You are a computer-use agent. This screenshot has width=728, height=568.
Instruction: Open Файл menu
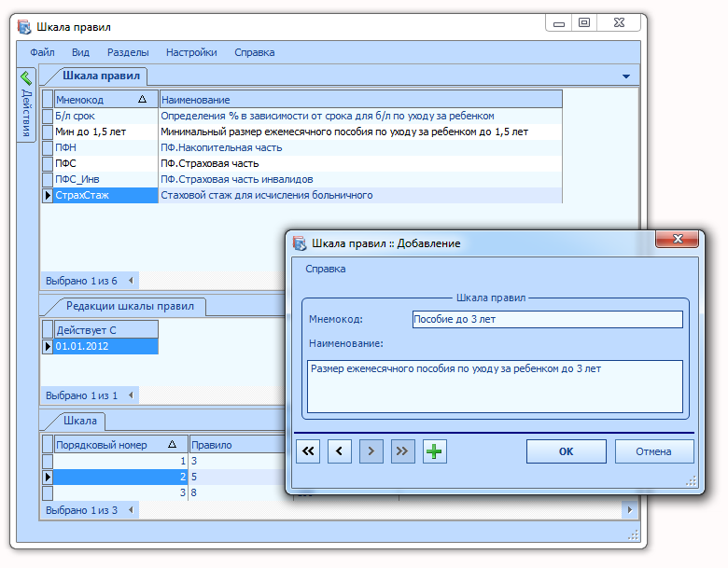click(x=42, y=52)
